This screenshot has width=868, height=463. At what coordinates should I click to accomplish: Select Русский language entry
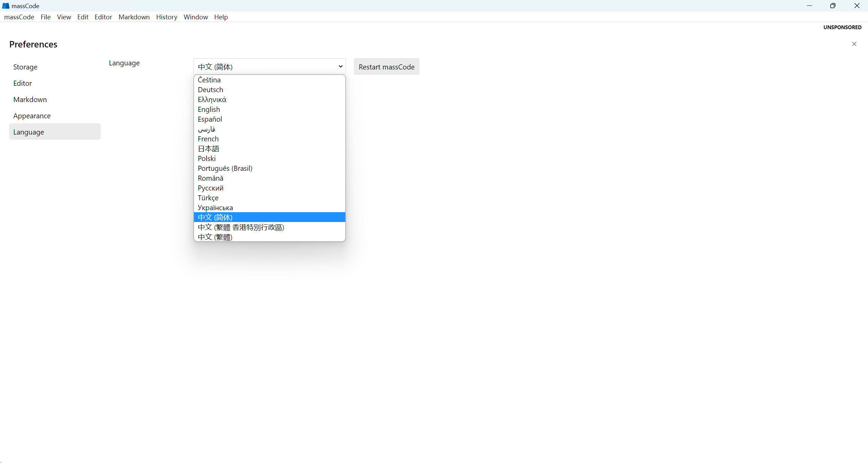pyautogui.click(x=210, y=188)
